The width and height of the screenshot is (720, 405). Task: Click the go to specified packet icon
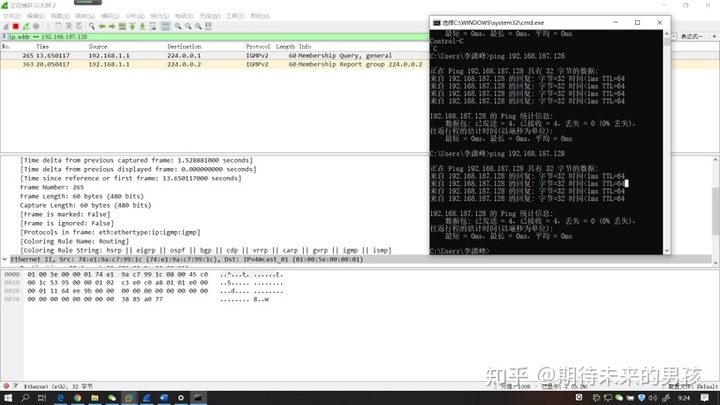coord(122,27)
